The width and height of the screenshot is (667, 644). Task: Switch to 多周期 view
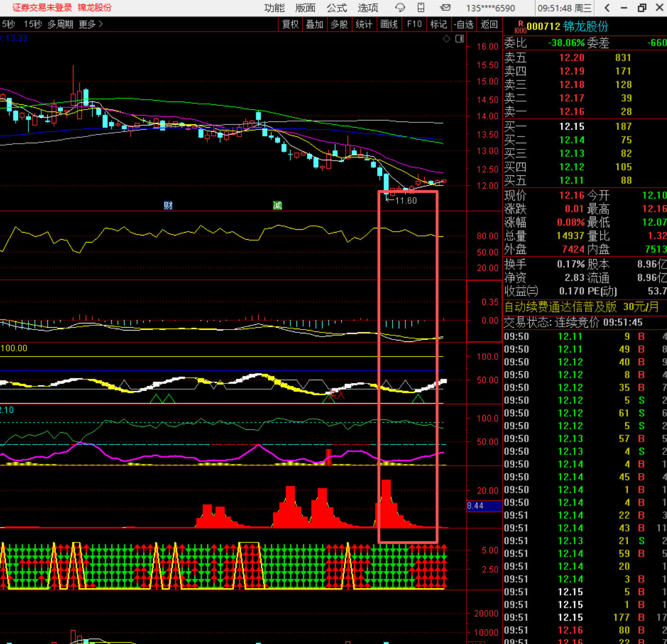click(x=60, y=24)
